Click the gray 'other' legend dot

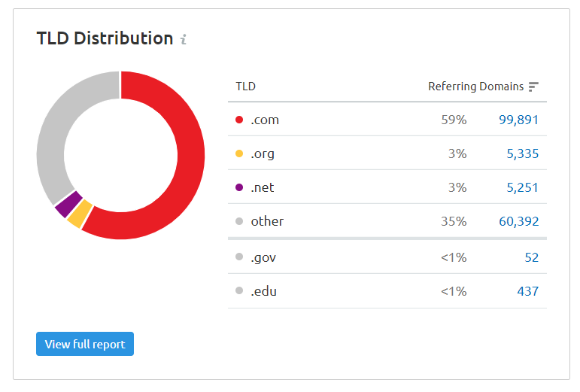click(239, 221)
